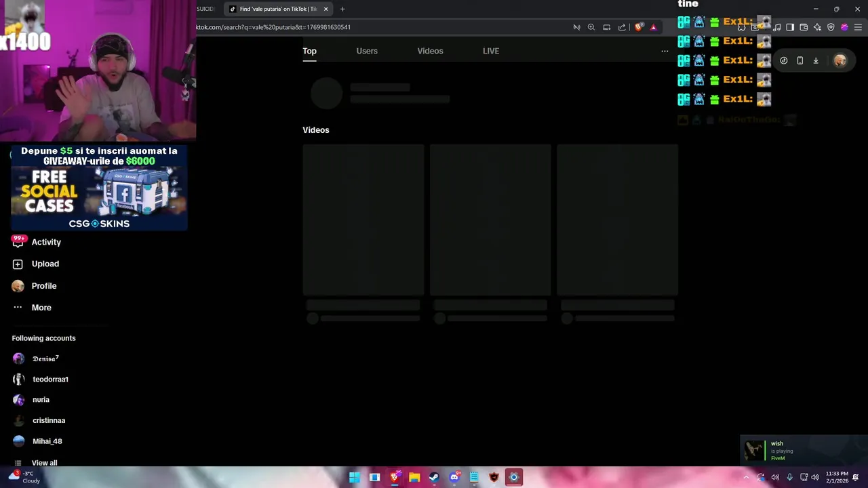Open the Activity sidebar item

37,242
